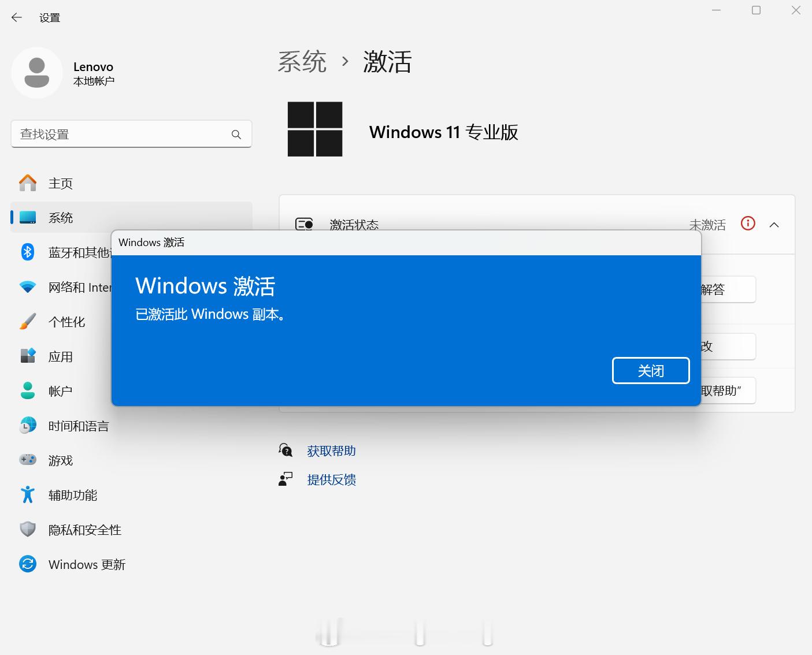Click the Apps icon in sidebar
Viewport: 812px width, 655px height.
pyautogui.click(x=28, y=356)
